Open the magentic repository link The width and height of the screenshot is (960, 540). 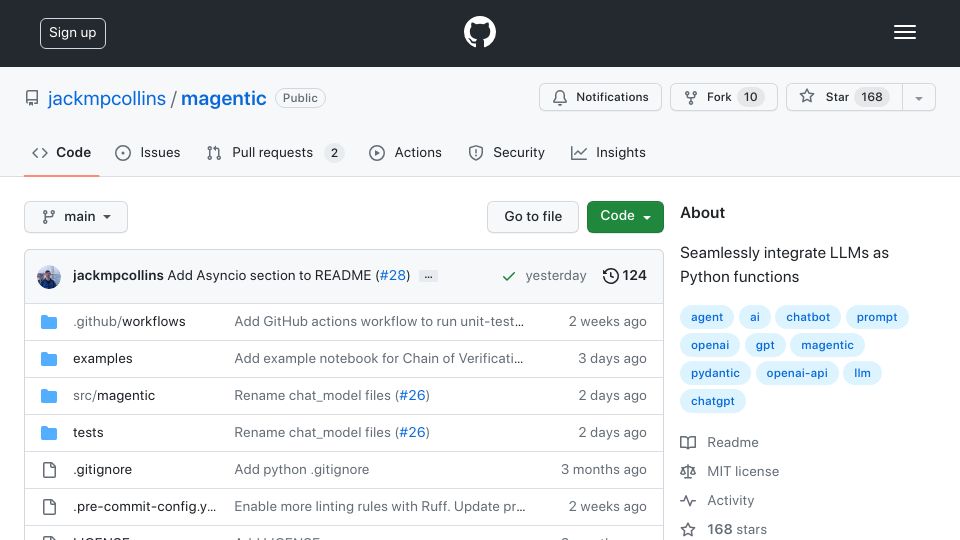pyautogui.click(x=223, y=99)
